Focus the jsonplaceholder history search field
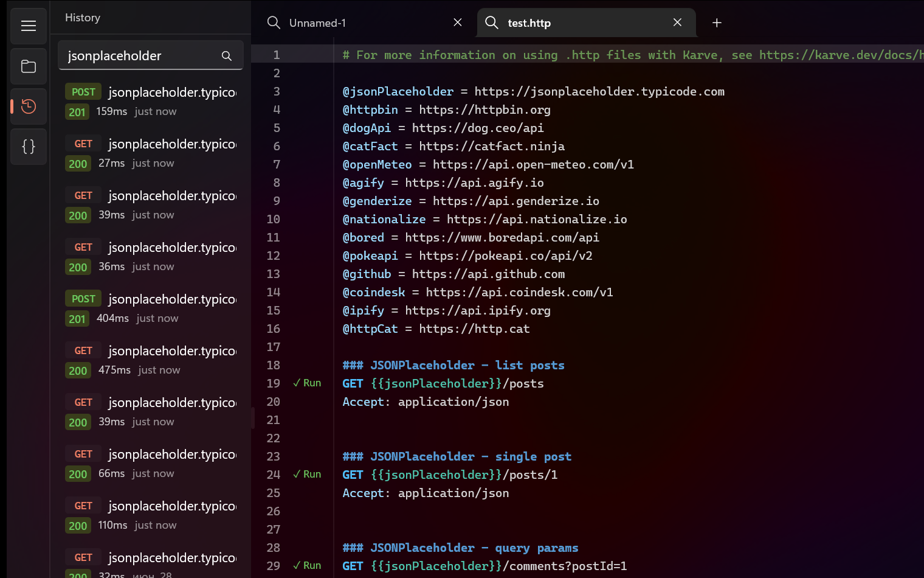The width and height of the screenshot is (924, 578). point(151,55)
